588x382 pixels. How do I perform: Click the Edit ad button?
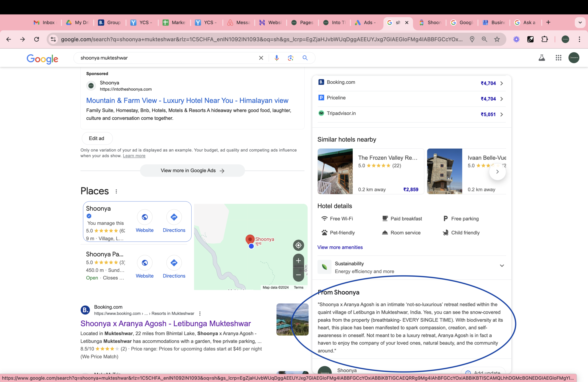point(97,138)
